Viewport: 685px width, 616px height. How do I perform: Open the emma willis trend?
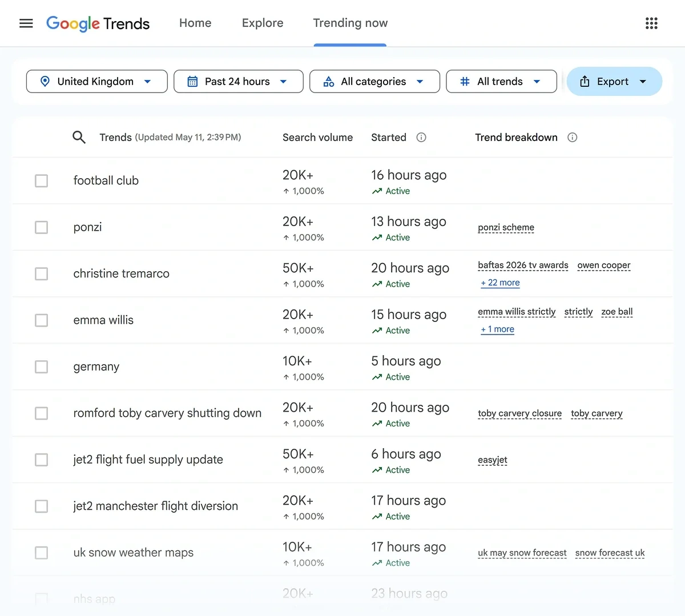[103, 320]
